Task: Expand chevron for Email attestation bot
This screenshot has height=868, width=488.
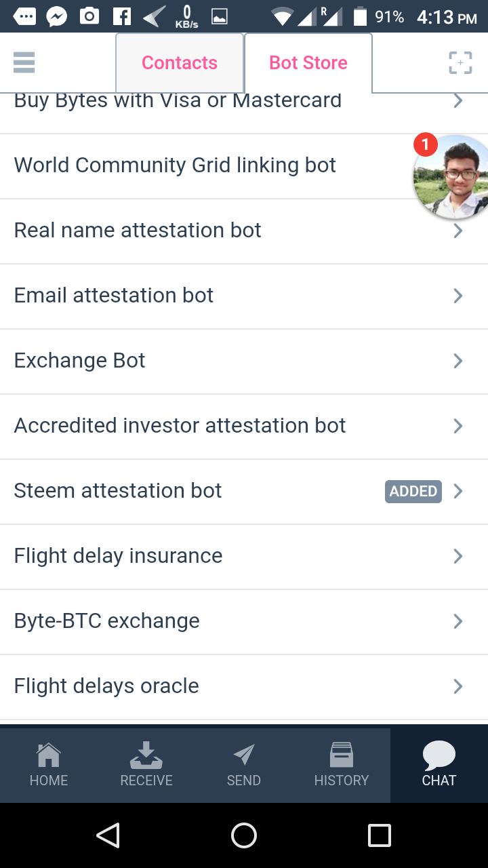Action: (x=458, y=296)
